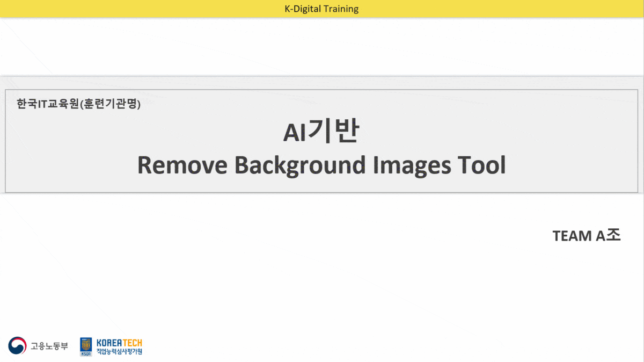
Task: Click the 직업능력심사평가원 caption
Action: coord(119,352)
